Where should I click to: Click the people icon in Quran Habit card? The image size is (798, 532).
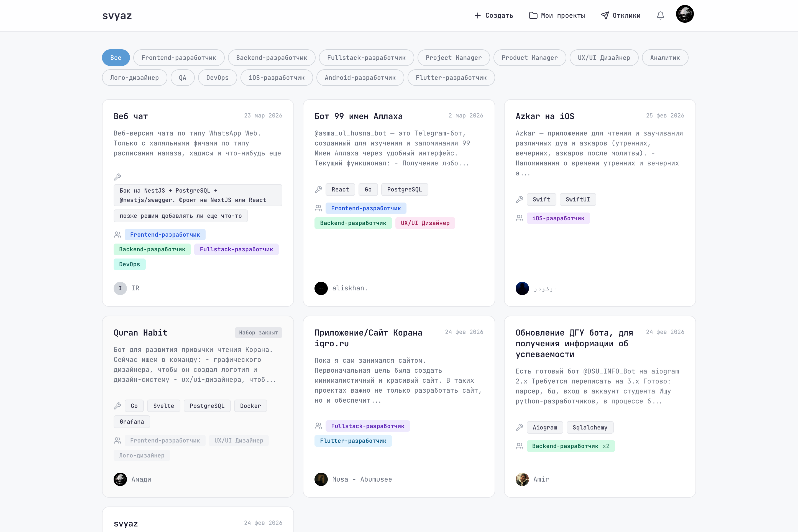pos(117,441)
